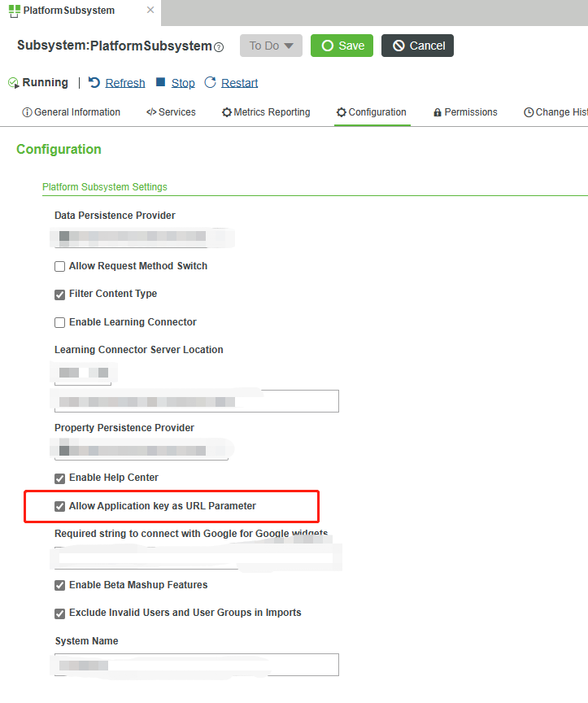Uncheck Filter Content Type
The width and height of the screenshot is (588, 703).
59,295
